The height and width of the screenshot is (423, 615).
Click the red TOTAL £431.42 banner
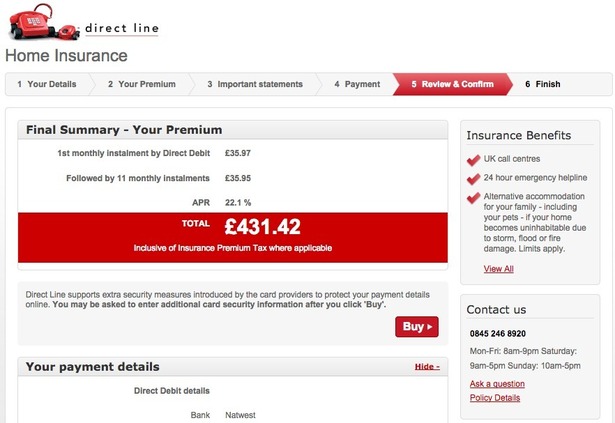click(x=232, y=233)
